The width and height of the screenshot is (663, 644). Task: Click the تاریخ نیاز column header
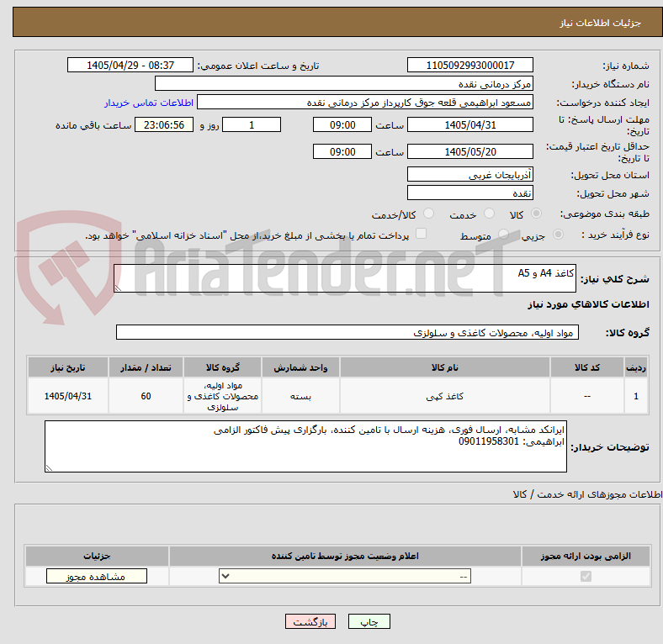click(x=68, y=367)
